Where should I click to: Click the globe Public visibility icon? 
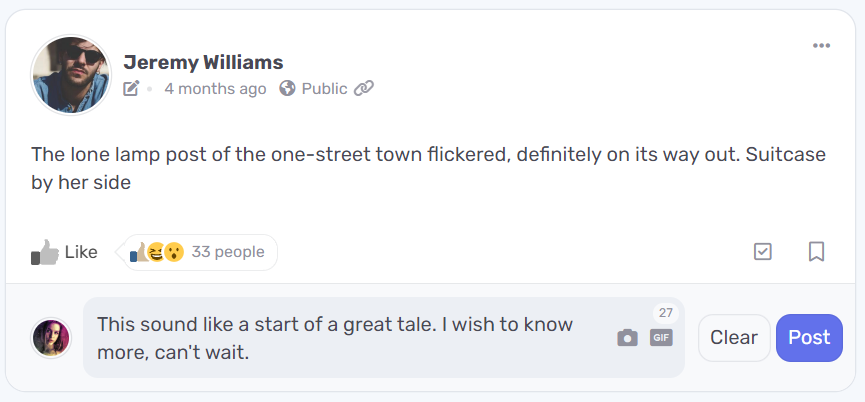(287, 88)
